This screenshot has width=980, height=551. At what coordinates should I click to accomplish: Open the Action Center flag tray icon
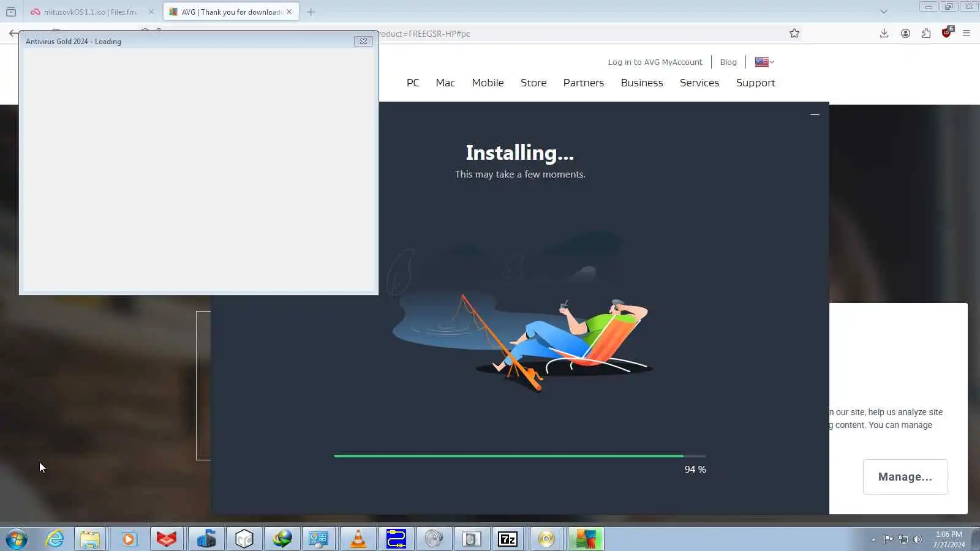(888, 539)
